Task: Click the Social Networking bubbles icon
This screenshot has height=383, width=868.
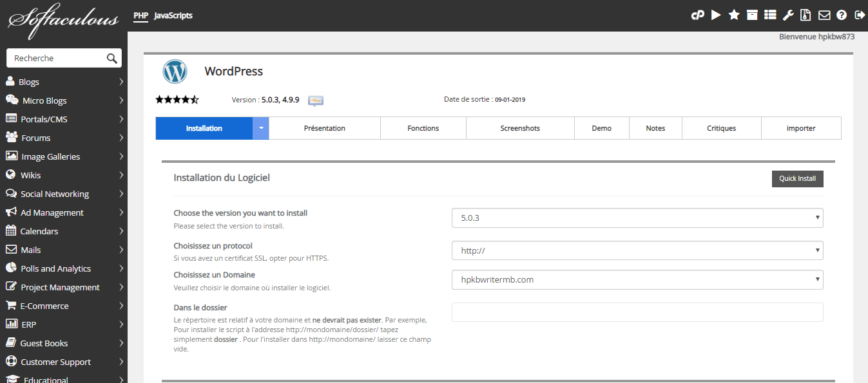Action: (11, 193)
